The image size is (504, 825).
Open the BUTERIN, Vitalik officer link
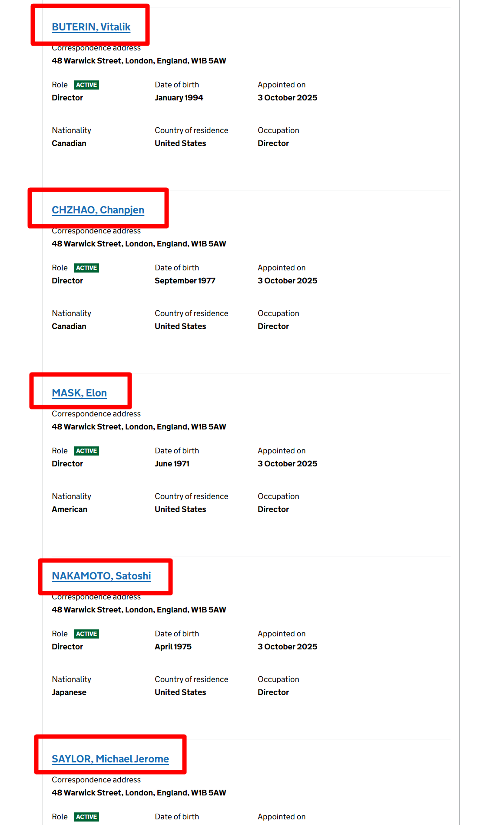click(91, 27)
